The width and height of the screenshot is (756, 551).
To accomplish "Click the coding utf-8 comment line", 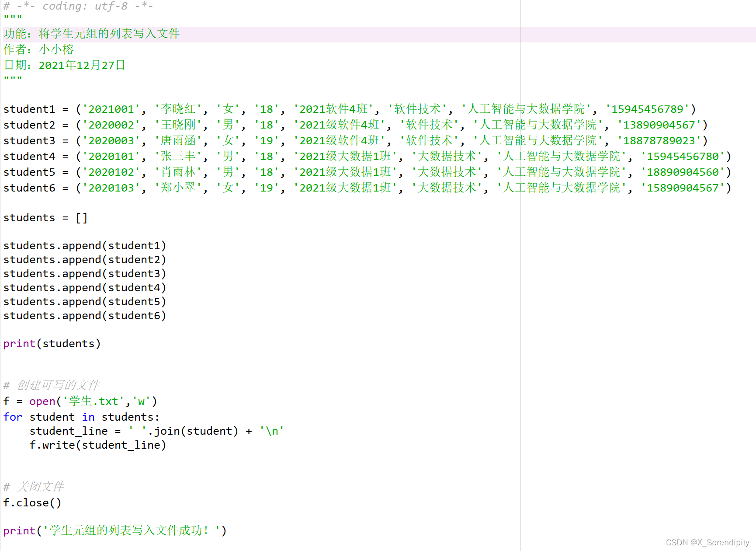I will pos(78,6).
